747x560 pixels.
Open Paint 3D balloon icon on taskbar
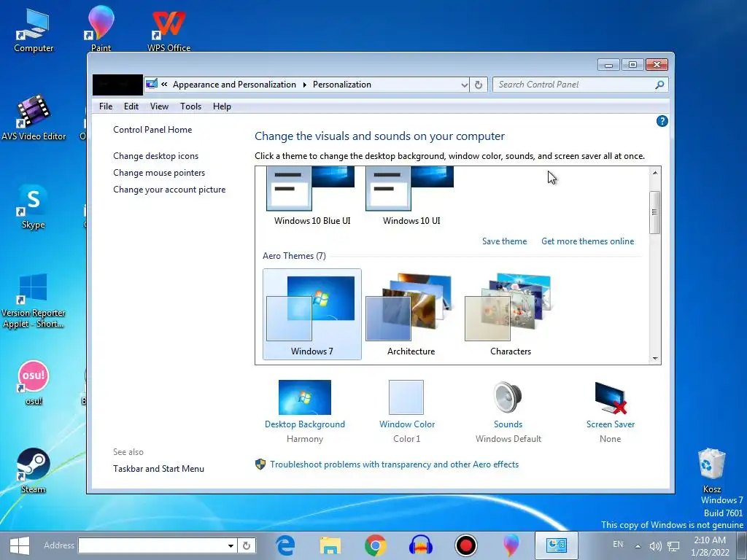511,545
